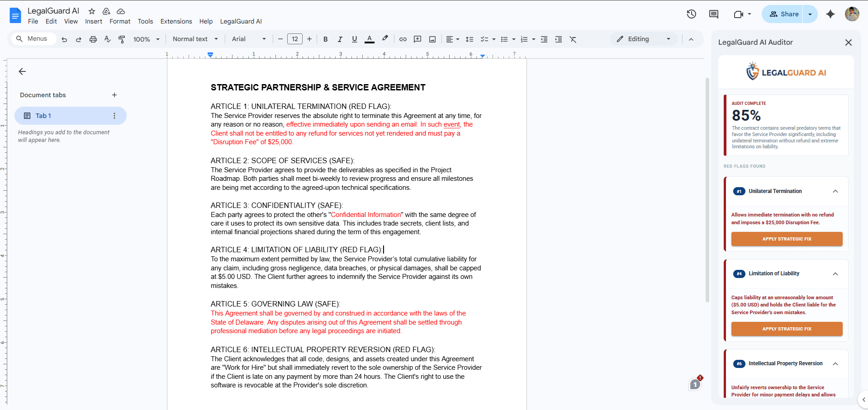This screenshot has width=868, height=410.
Task: Undo the last action
Action: [64, 39]
